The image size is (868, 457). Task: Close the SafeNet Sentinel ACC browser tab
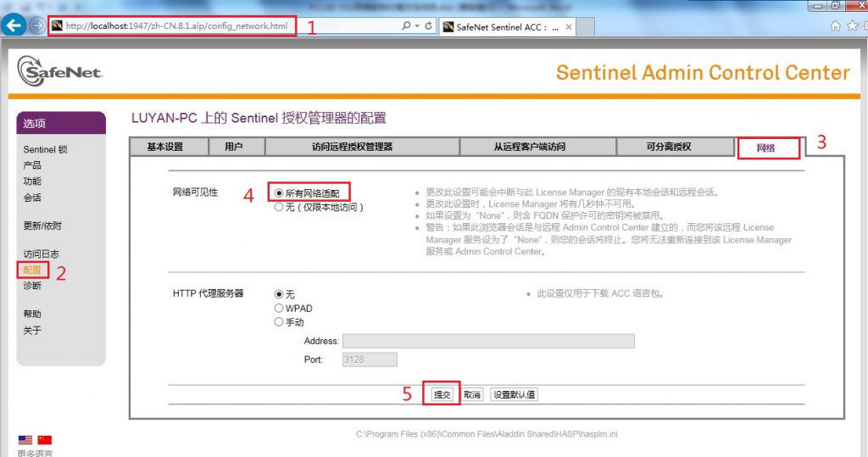[569, 26]
